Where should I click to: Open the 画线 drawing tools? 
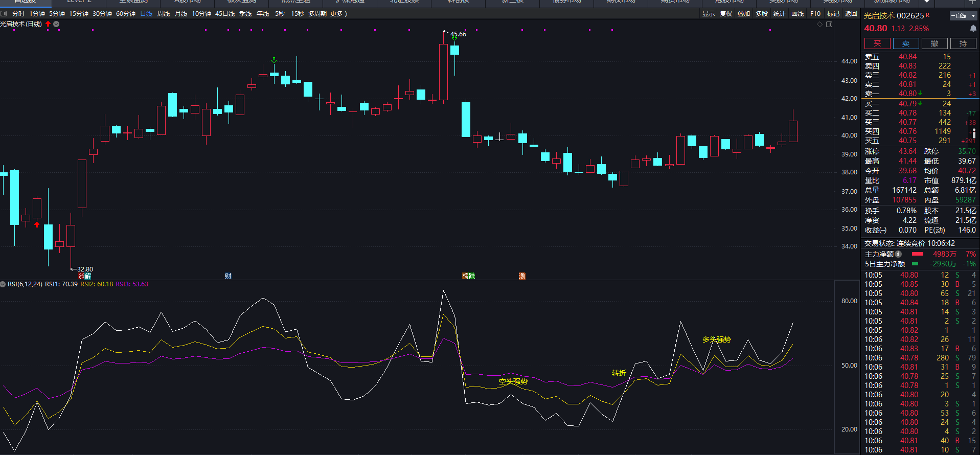tap(797, 14)
